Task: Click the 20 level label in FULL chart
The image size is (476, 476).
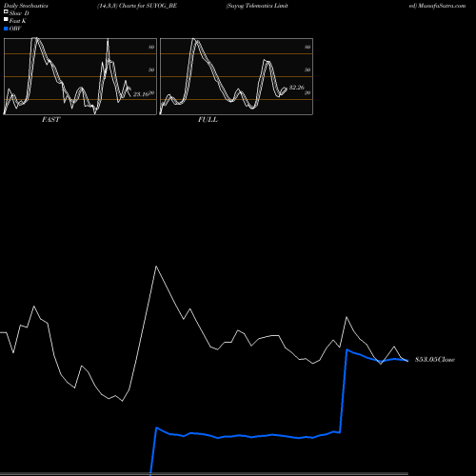Action: (x=307, y=93)
